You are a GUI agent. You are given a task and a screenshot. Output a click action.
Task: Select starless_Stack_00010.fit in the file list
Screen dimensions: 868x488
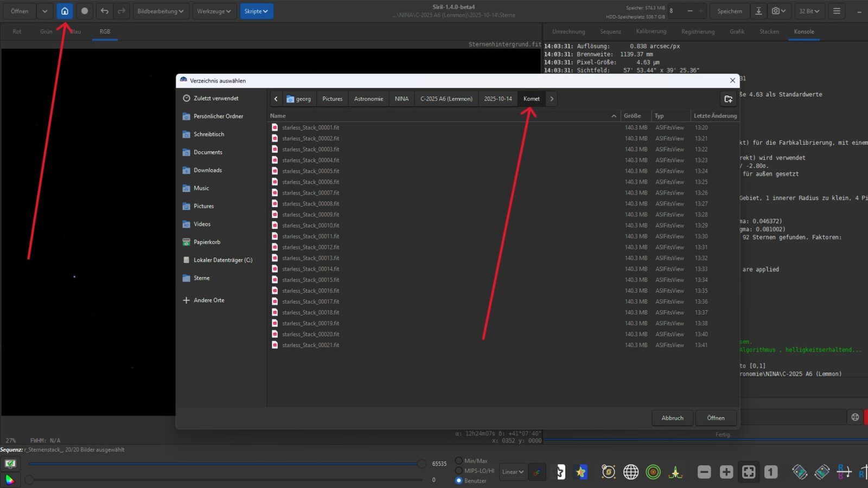310,226
